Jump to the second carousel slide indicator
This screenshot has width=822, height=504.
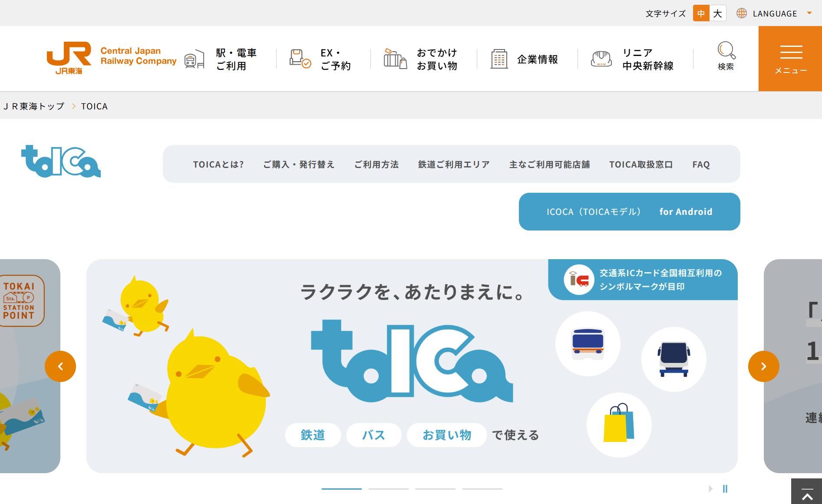(x=388, y=489)
